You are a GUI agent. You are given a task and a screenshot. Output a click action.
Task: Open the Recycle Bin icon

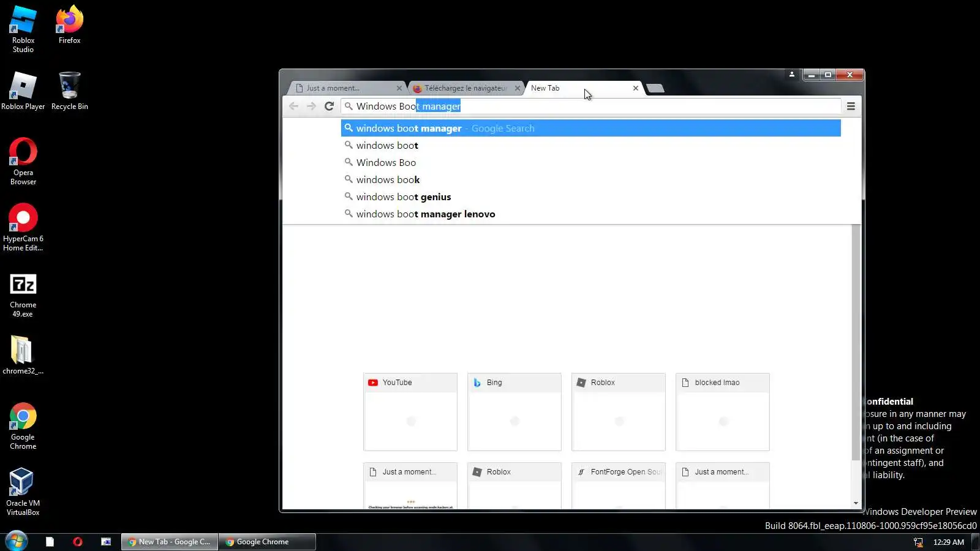[x=69, y=91]
